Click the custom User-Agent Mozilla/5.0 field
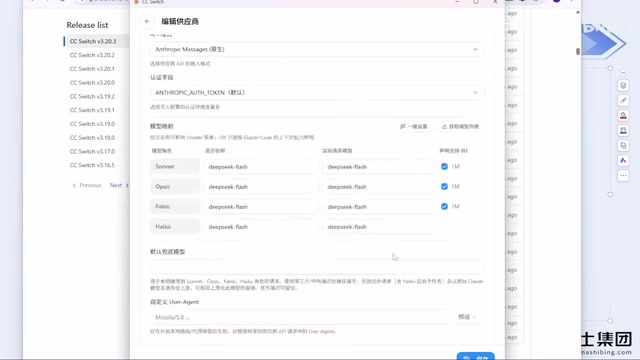The image size is (640, 360). [299, 317]
